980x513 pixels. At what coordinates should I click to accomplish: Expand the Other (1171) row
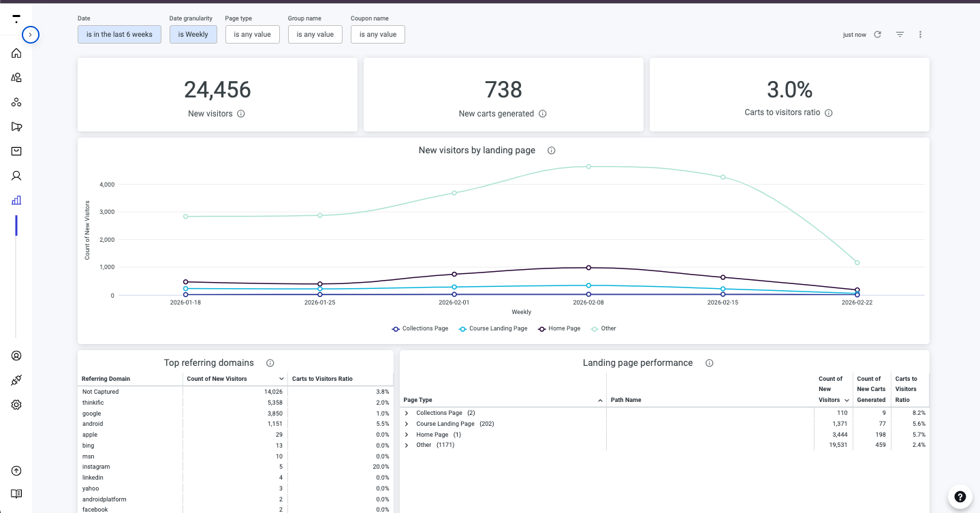[407, 445]
